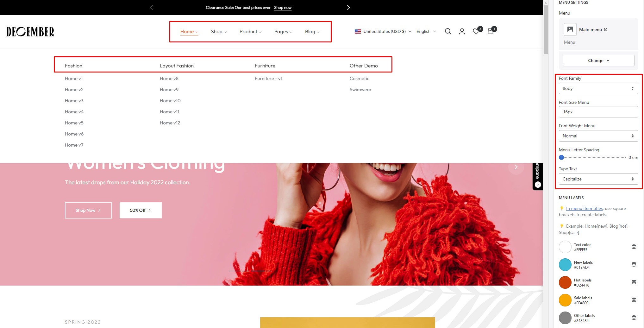The image size is (644, 328).
Task: Open the Blog menu item
Action: tap(312, 32)
